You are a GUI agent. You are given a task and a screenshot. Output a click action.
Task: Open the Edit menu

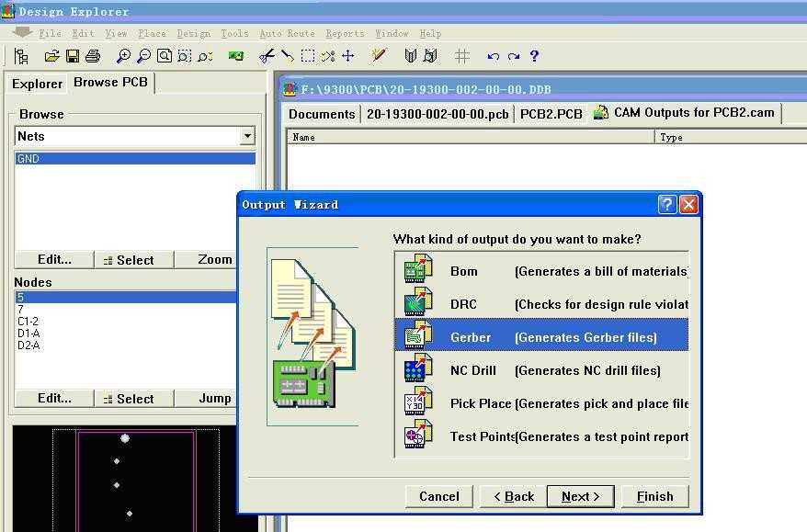[x=83, y=33]
